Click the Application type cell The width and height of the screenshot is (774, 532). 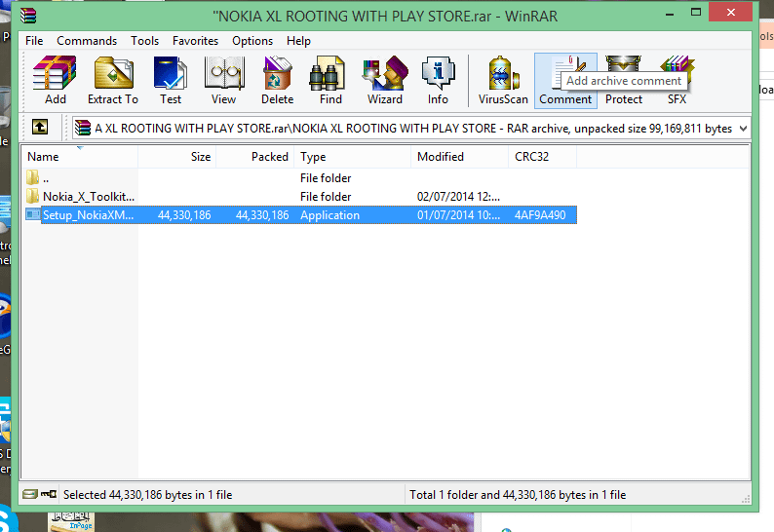point(329,215)
